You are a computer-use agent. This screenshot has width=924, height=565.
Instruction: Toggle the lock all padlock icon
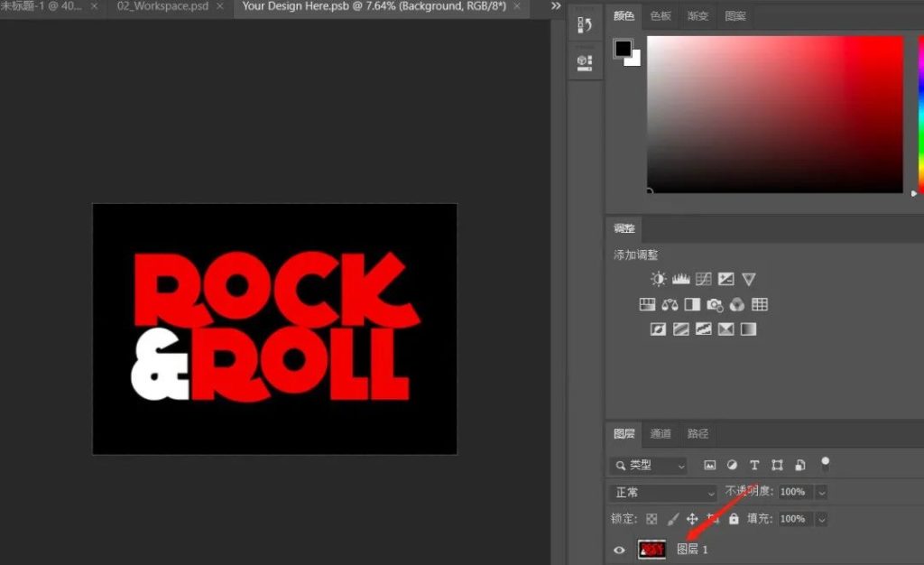734,519
